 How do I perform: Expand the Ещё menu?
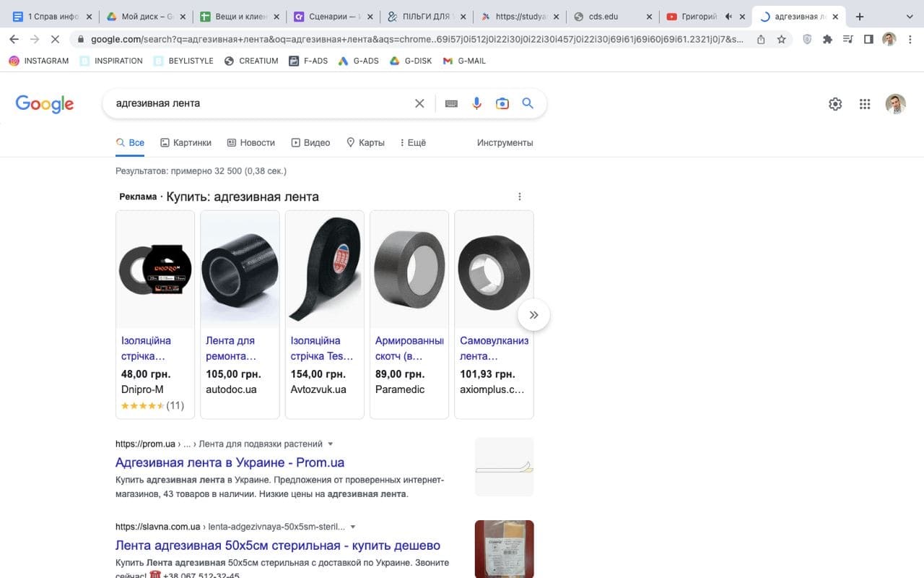413,142
